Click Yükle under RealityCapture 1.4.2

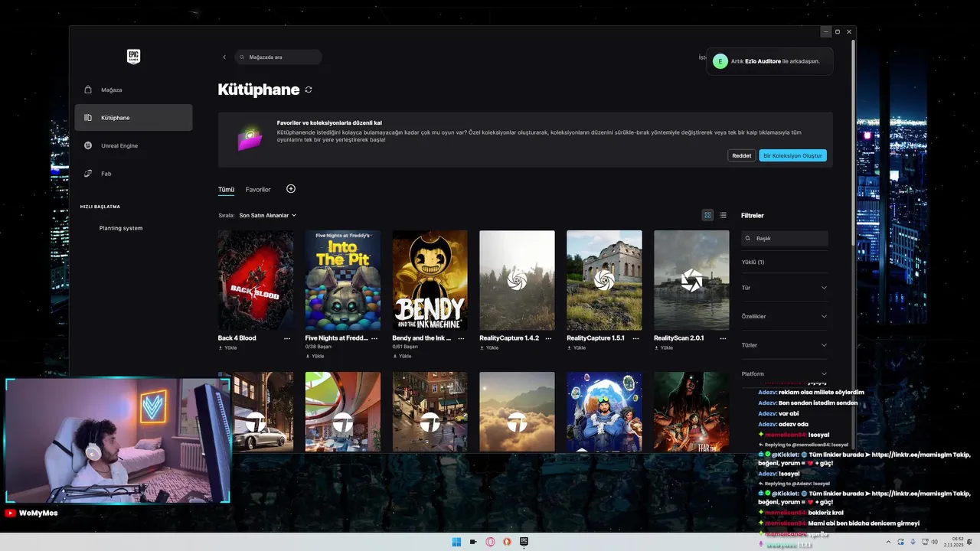click(489, 348)
